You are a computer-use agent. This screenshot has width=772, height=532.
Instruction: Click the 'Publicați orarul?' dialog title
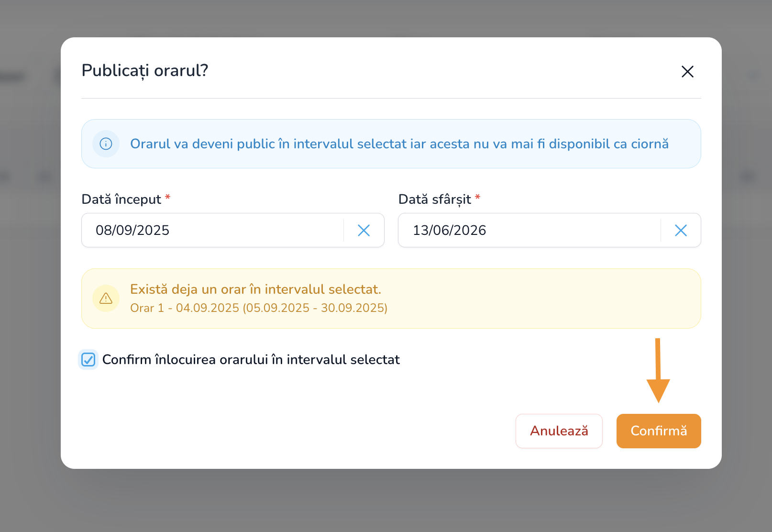click(x=145, y=71)
